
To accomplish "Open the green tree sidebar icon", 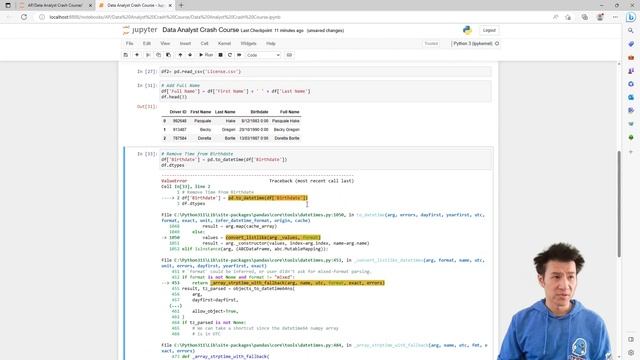I will click(x=631, y=138).
